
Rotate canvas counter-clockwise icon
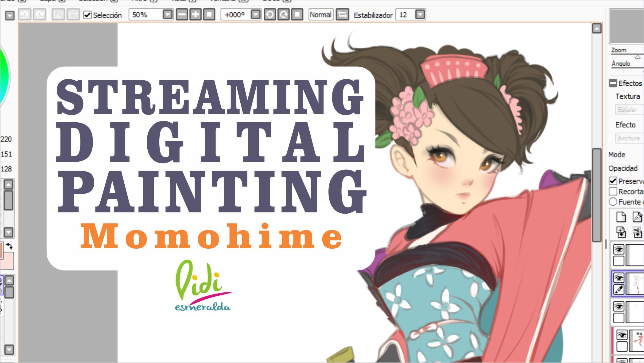[270, 14]
